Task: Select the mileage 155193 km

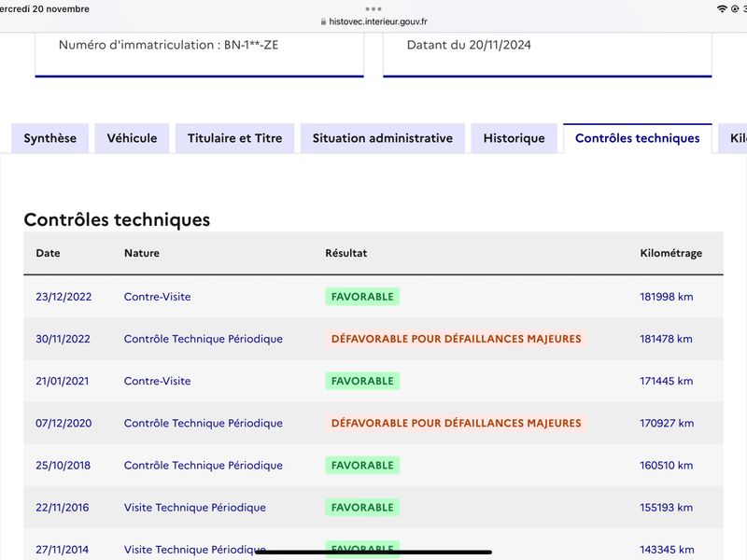Action: tap(667, 507)
